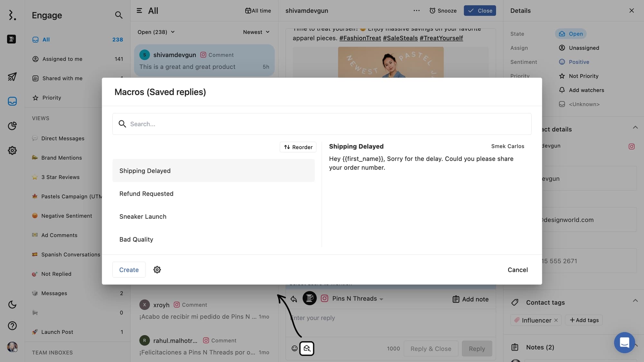The height and width of the screenshot is (362, 644).
Task: Select the Refund Requested saved reply
Action: coord(146,193)
